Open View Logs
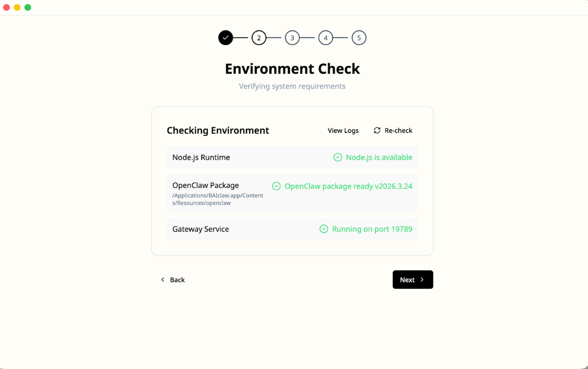 343,131
